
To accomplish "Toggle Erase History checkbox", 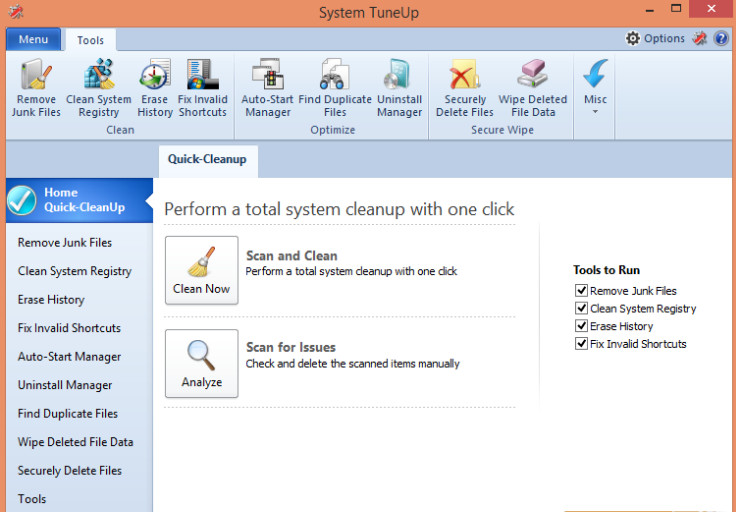I will coord(581,326).
